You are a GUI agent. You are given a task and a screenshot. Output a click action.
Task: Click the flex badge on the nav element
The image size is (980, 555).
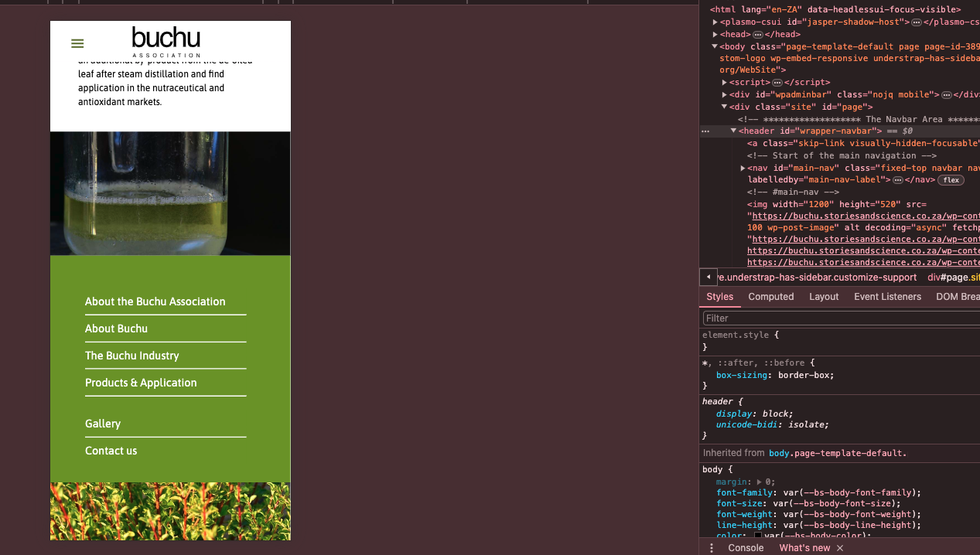[950, 180]
